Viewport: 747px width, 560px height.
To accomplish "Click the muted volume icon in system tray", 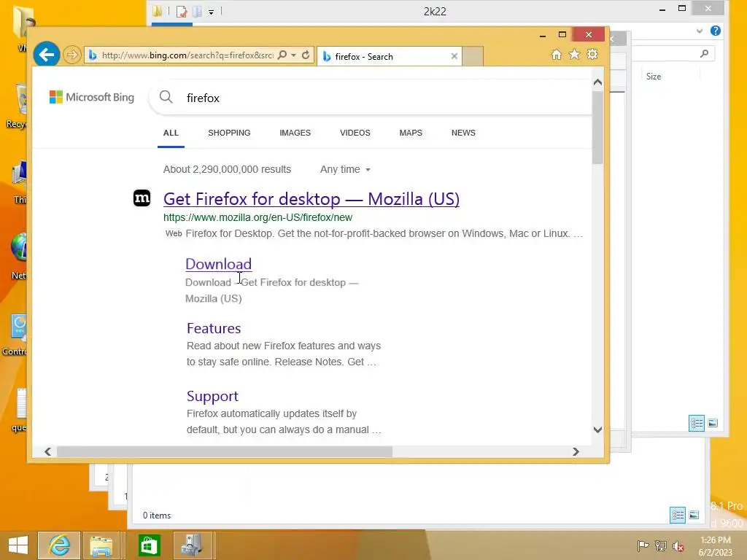I will (x=678, y=546).
